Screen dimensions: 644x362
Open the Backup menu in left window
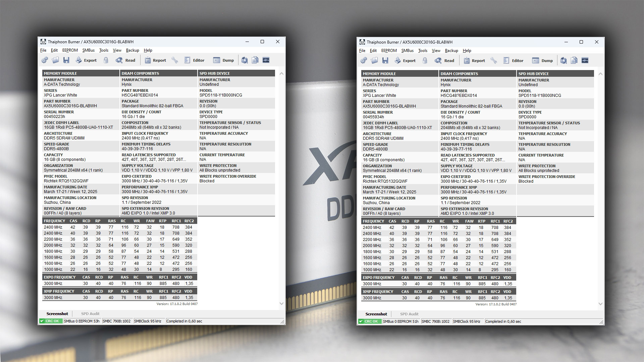[x=132, y=50]
